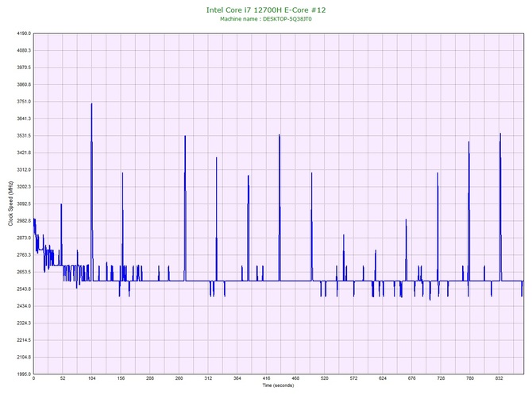This screenshot has height=399, width=532.
Task: Click the 2653.5 y-axis value
Action: coord(24,272)
